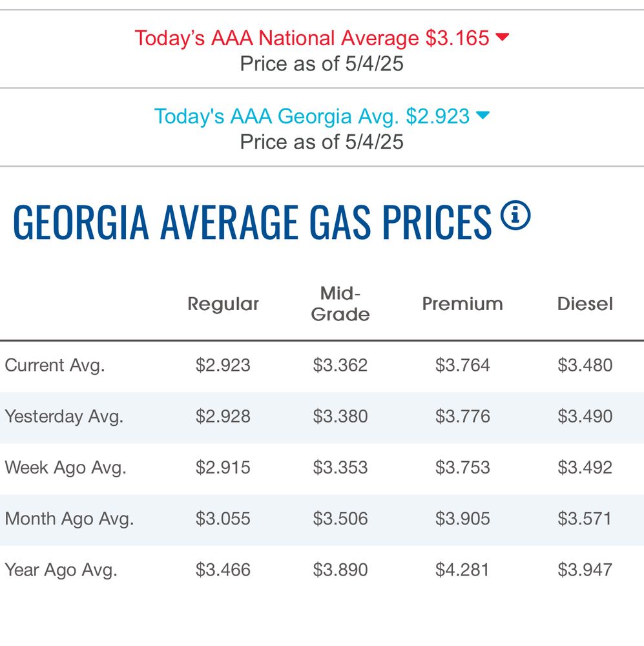Click the Georgia Average Gas Prices heading
This screenshot has width=644, height=646.
(x=252, y=223)
